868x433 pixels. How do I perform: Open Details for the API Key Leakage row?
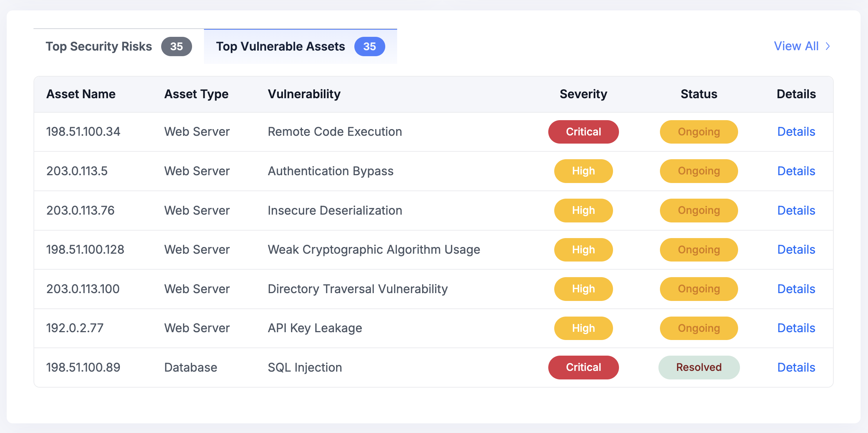point(796,328)
